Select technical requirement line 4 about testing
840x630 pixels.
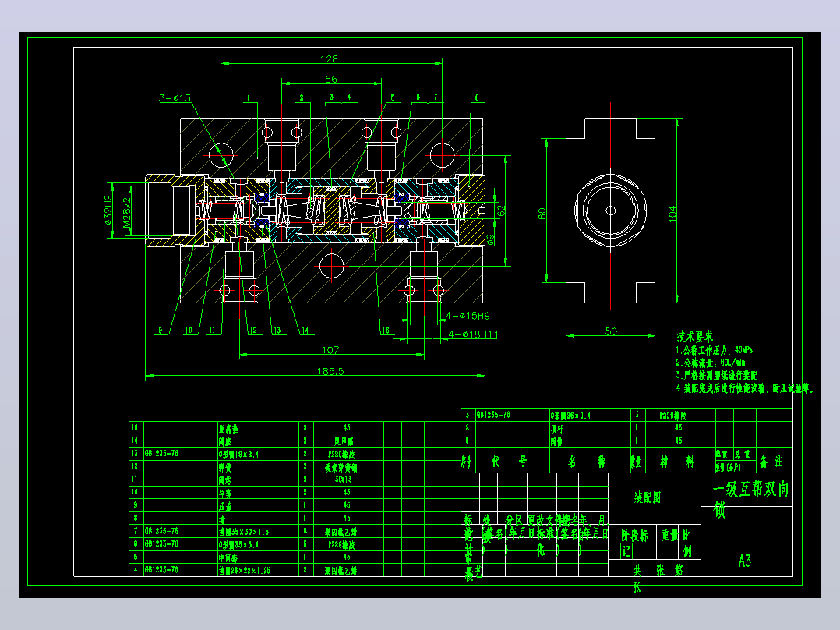tap(745, 388)
